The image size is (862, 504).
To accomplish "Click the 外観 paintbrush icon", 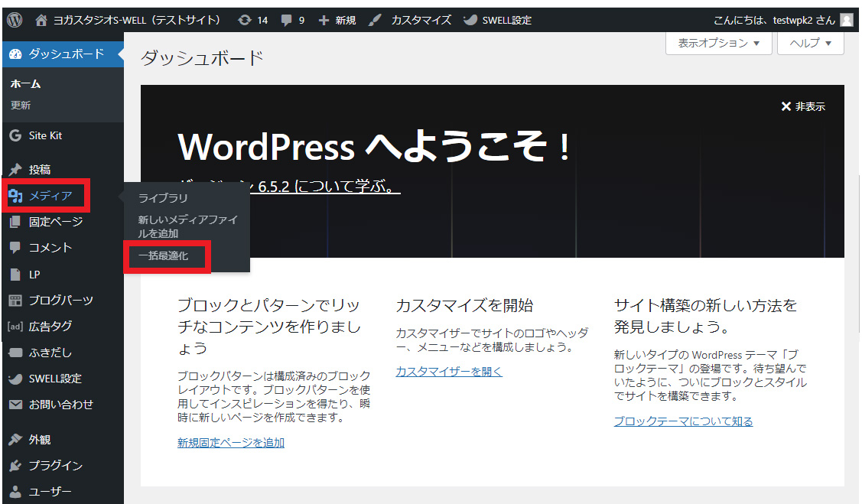I will click(x=15, y=439).
